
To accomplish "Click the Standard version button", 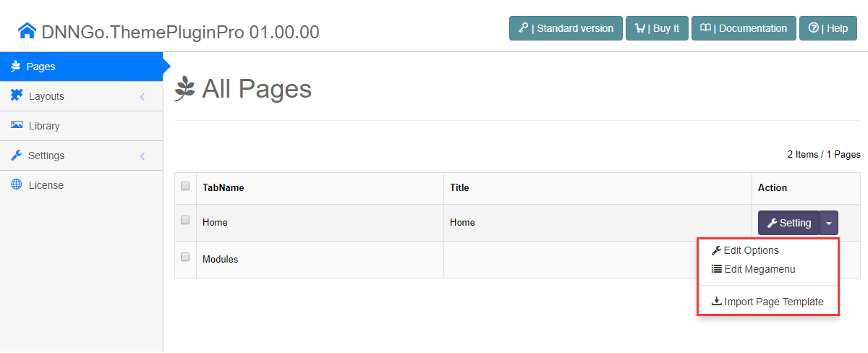I will point(566,28).
